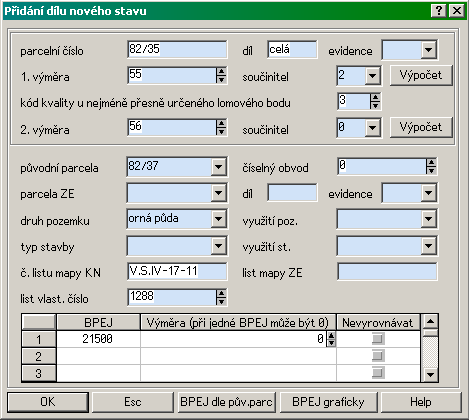Click the Help button
This screenshot has height=420, width=469.
pyautogui.click(x=421, y=402)
